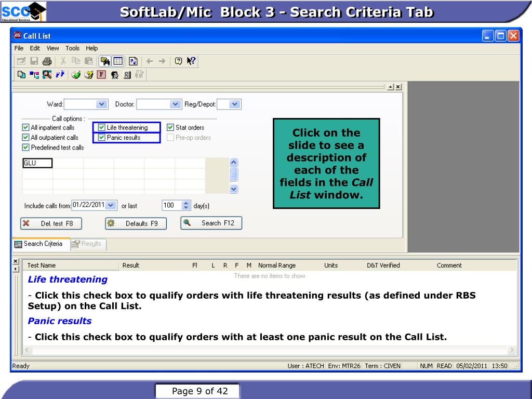532x399 pixels.
Task: Click the blue expand-arrows toolbar icon
Action: click(133, 61)
